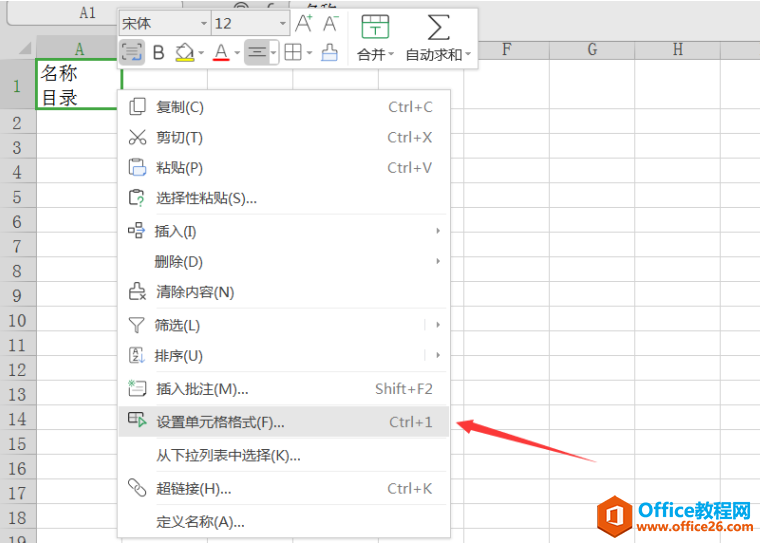
Task: Open the 筛选(L) submenu
Action: pos(284,325)
